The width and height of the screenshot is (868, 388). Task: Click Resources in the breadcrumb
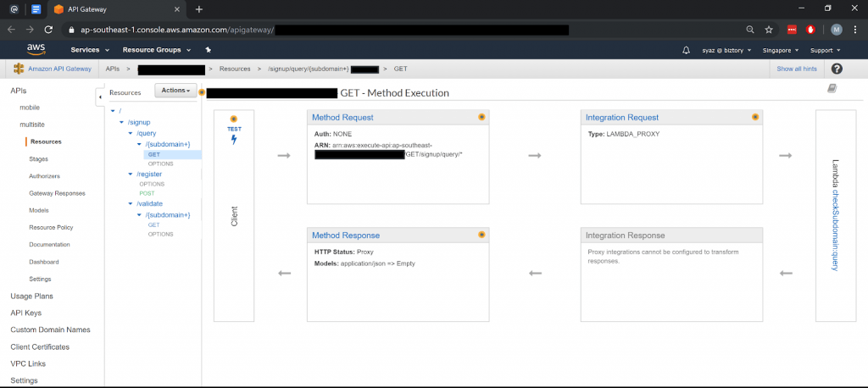[235, 69]
